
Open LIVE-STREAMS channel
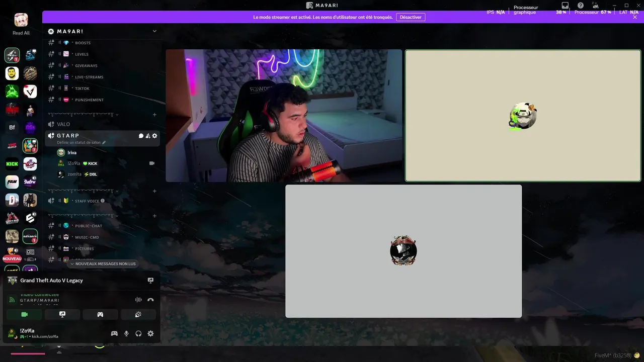tap(103, 77)
